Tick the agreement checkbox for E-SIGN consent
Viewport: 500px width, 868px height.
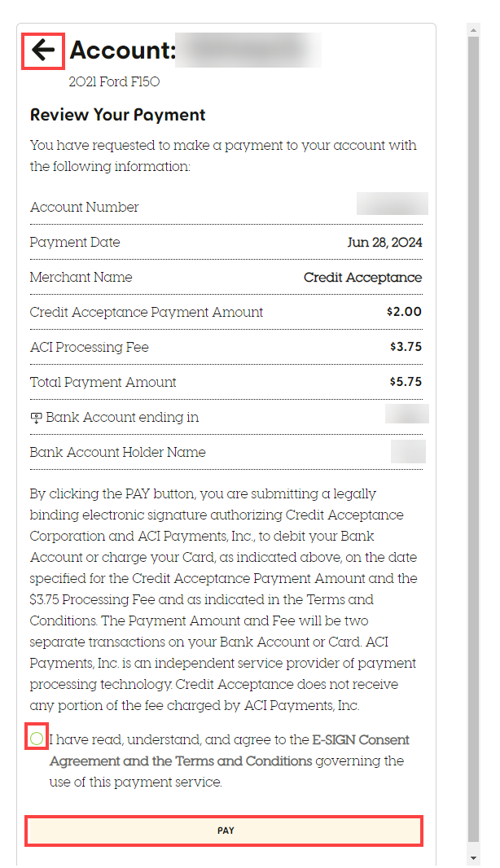[x=37, y=739]
